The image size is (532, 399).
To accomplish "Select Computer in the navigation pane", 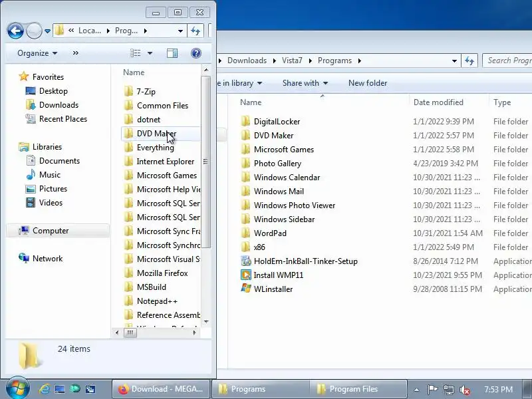I will (x=51, y=231).
